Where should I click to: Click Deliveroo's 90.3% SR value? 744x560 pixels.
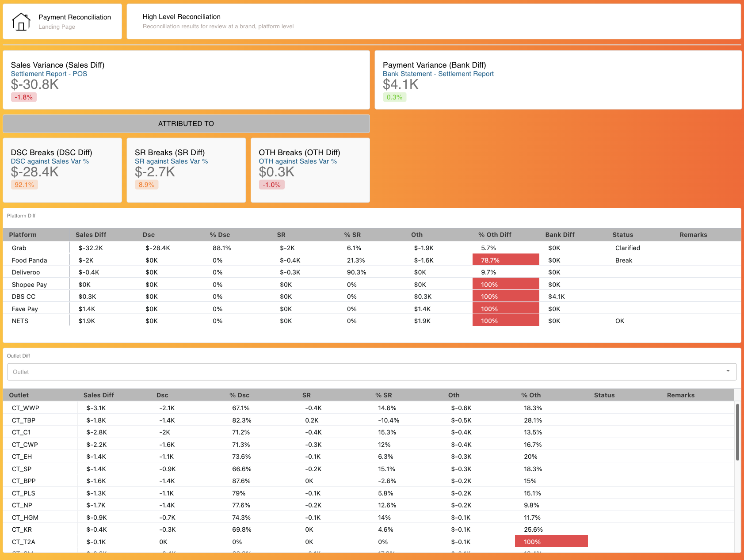point(356,272)
